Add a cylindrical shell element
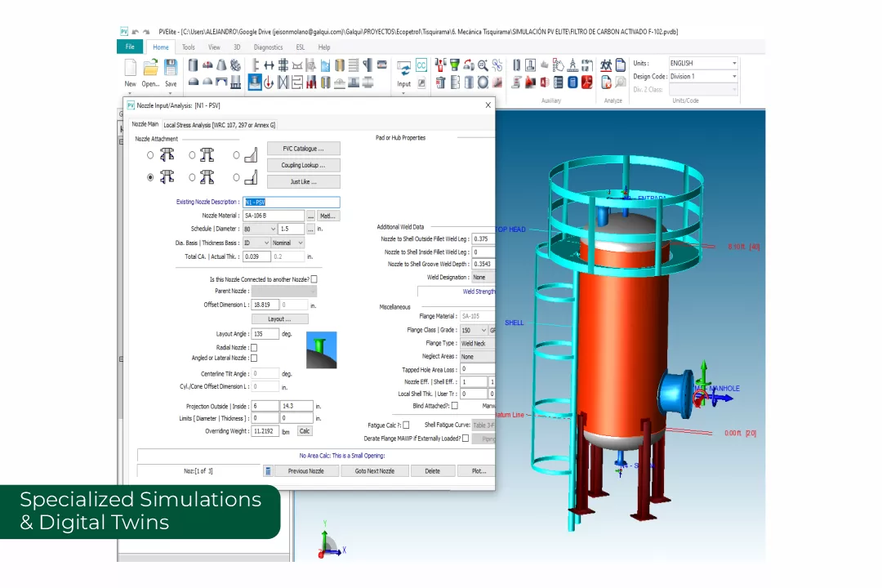The width and height of the screenshot is (882, 588). pyautogui.click(x=193, y=65)
